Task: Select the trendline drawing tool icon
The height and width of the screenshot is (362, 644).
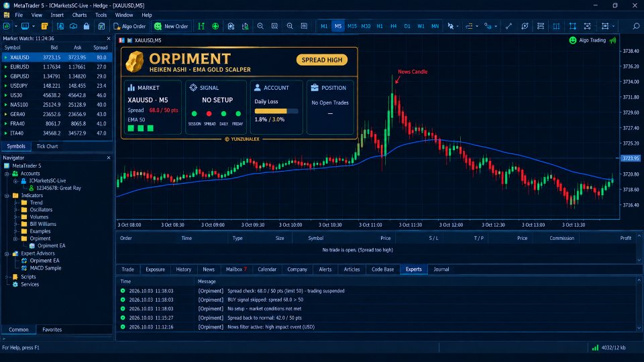Action: tap(508, 26)
